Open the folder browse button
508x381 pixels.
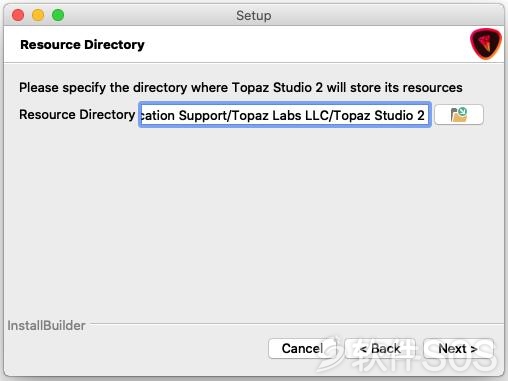pos(459,115)
